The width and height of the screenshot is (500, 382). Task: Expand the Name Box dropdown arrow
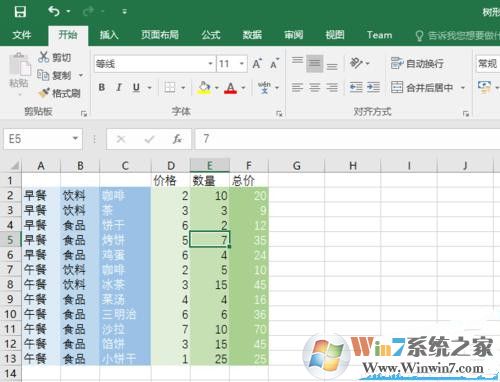point(76,138)
